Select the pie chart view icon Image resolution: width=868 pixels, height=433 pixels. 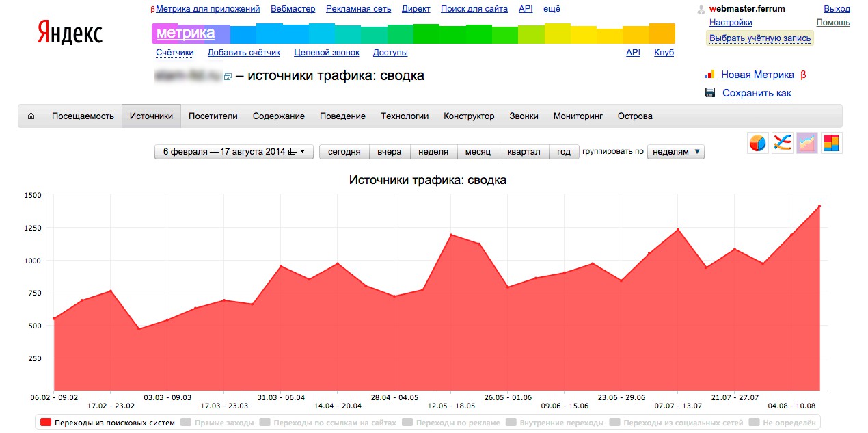tap(758, 143)
